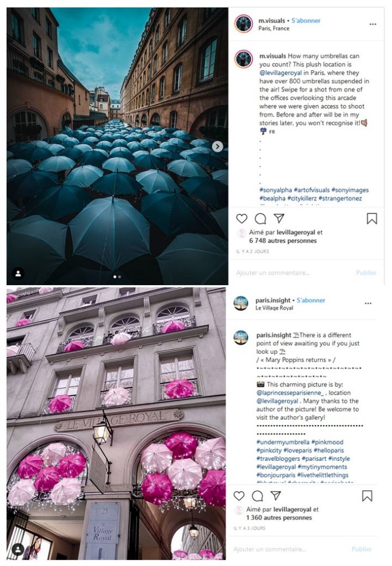Follow paris.insight with S'abonner
The width and height of the screenshot is (392, 566).
311,300
